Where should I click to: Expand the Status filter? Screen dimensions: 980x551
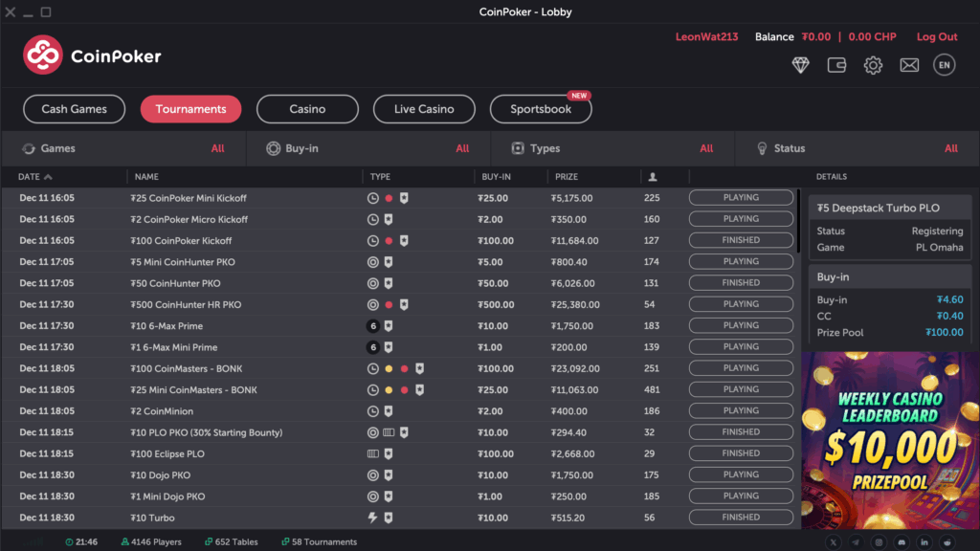[857, 148]
